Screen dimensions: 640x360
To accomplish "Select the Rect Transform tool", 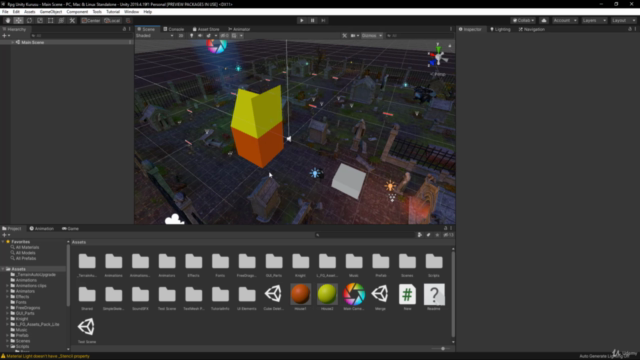I will 51,20.
